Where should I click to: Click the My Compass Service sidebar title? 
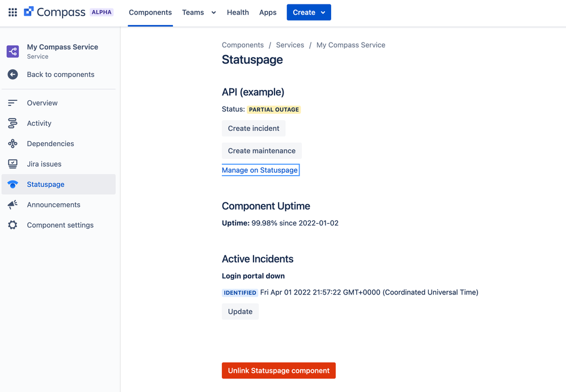pyautogui.click(x=62, y=47)
